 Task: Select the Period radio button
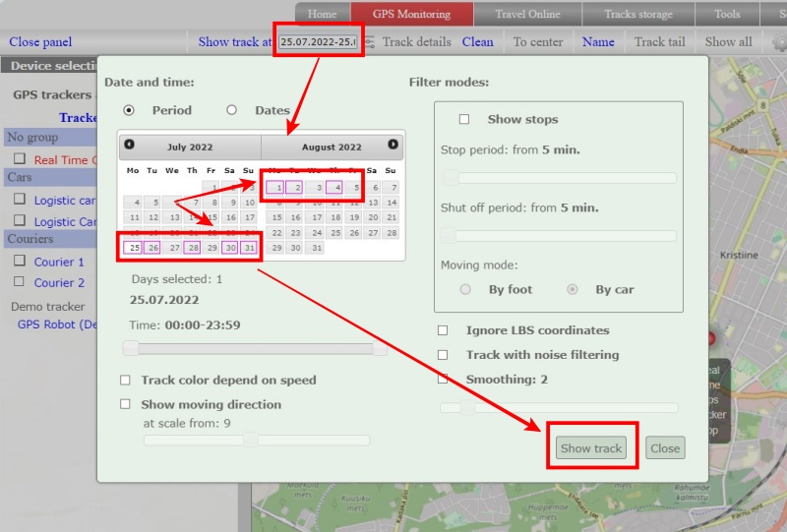[129, 110]
